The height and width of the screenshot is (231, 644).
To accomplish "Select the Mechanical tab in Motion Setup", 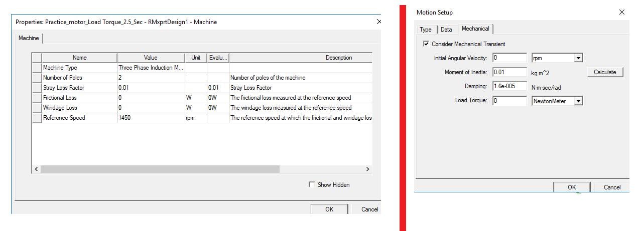I will (475, 29).
